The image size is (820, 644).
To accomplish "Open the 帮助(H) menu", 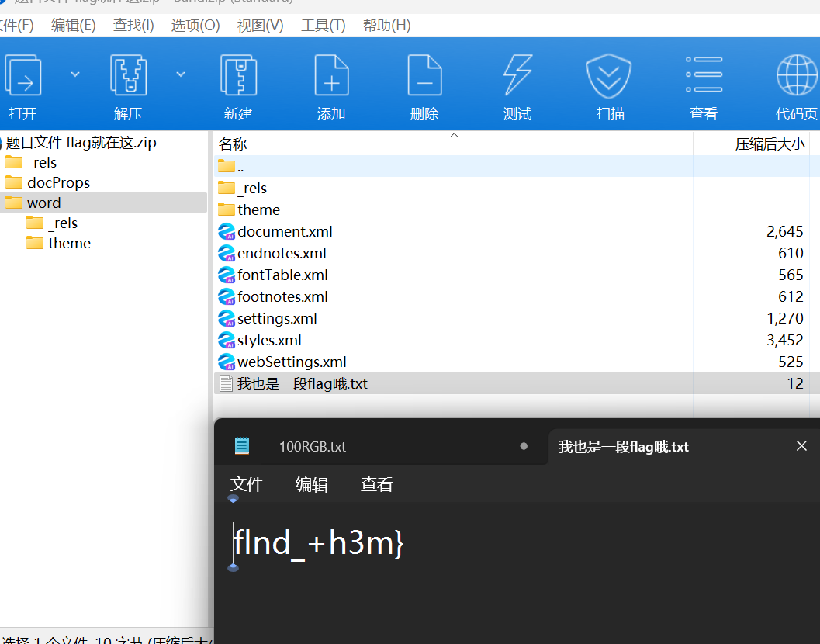I will [x=386, y=25].
